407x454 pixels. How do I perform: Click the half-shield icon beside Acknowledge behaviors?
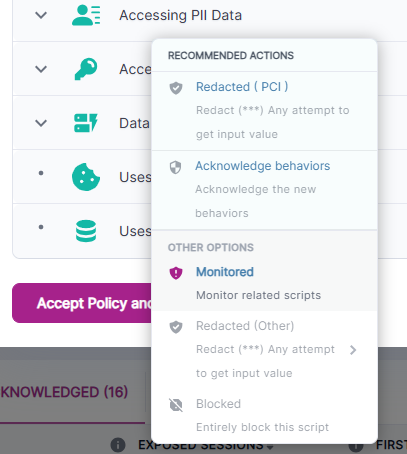pos(176,167)
